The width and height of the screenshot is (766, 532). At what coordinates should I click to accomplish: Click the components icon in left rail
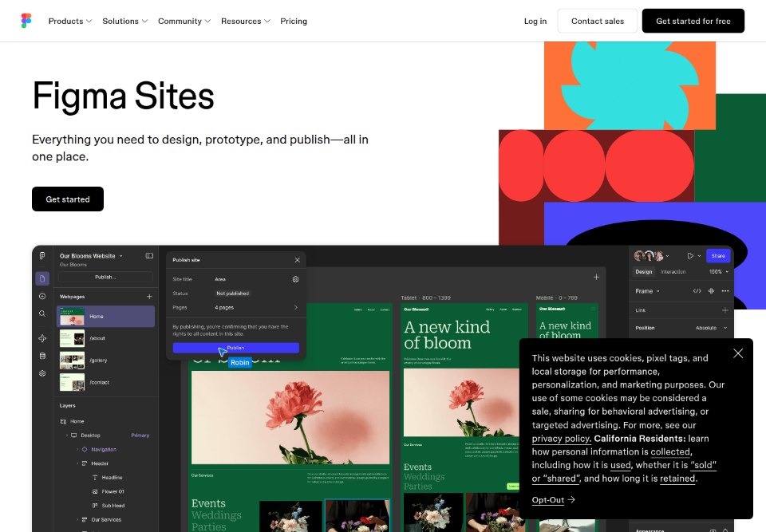pos(42,338)
